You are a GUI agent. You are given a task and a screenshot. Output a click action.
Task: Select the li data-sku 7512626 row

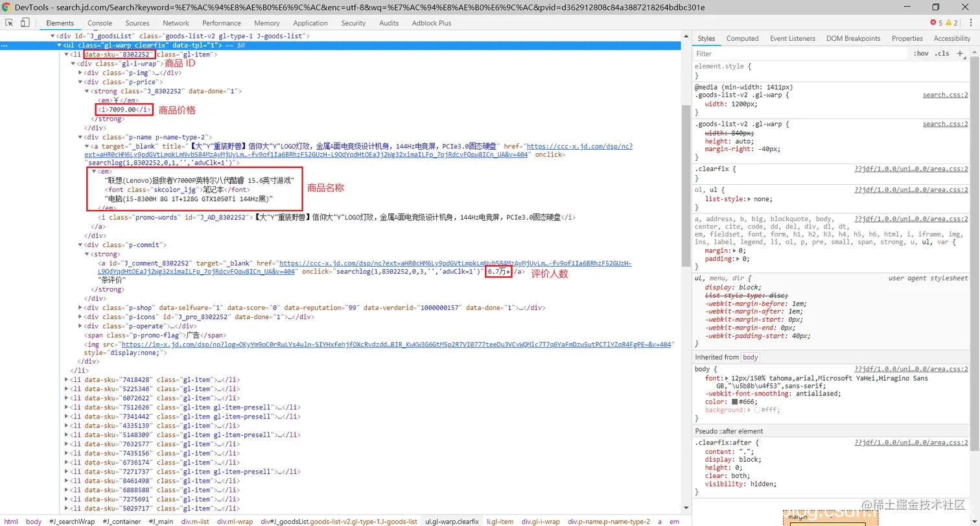(x=185, y=407)
